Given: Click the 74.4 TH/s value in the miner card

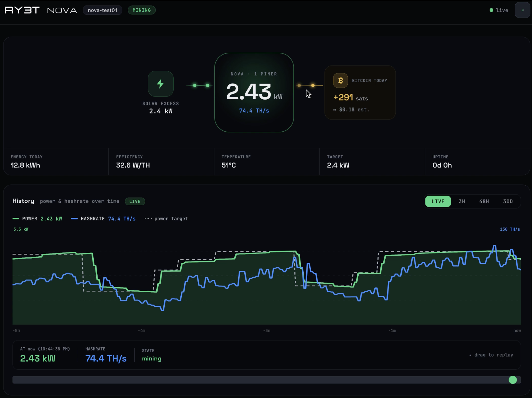Looking at the screenshot, I should pos(254,111).
